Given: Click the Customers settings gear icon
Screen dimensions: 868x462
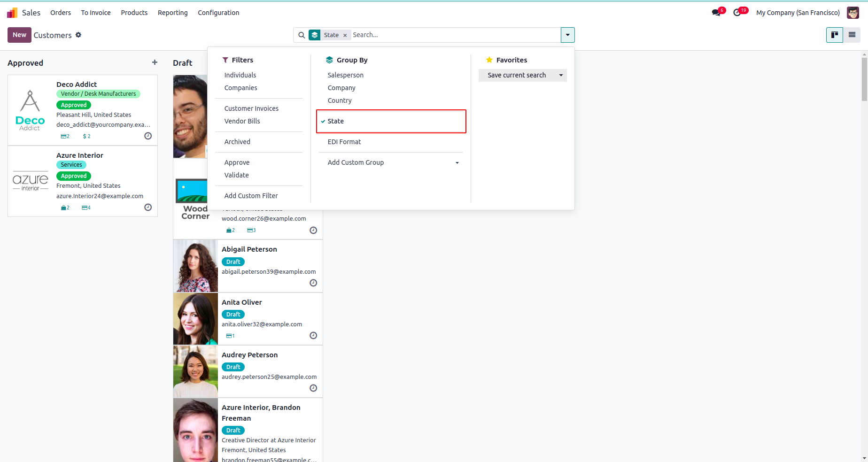Looking at the screenshot, I should click(x=78, y=35).
